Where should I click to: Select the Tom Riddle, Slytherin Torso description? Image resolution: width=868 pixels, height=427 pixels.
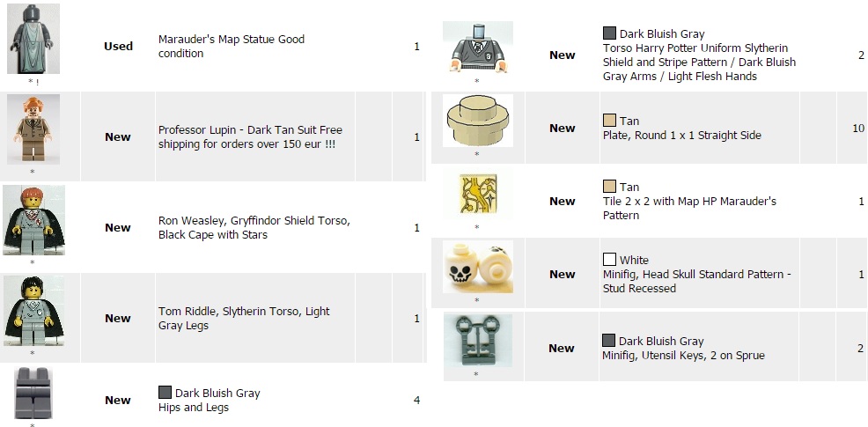point(244,318)
